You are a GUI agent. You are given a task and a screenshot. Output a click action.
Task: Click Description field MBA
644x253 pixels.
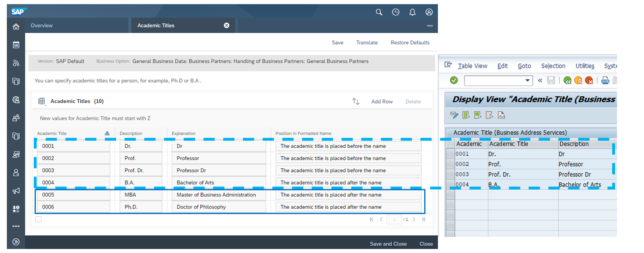pos(141,195)
